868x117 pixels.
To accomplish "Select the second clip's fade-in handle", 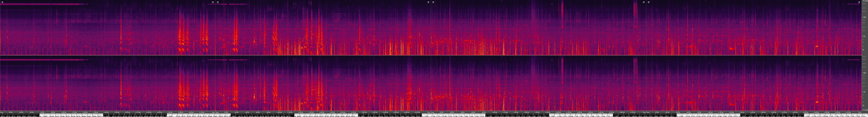I will click(x=218, y=2).
